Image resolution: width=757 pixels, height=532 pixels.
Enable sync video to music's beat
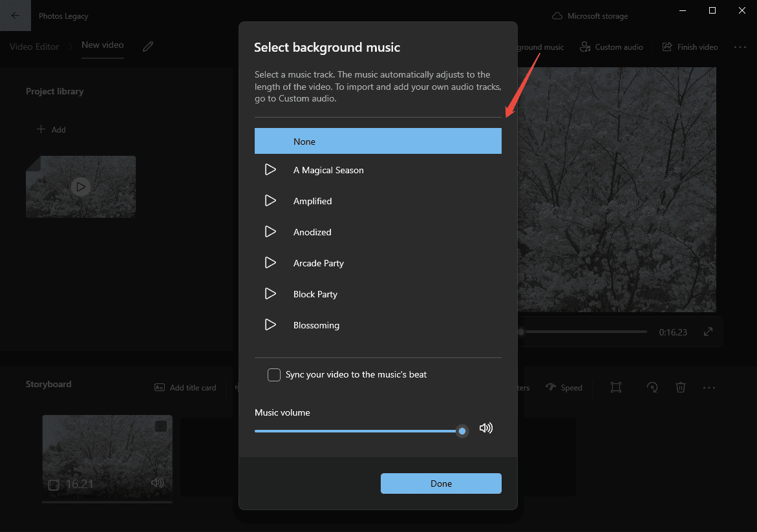pyautogui.click(x=273, y=375)
